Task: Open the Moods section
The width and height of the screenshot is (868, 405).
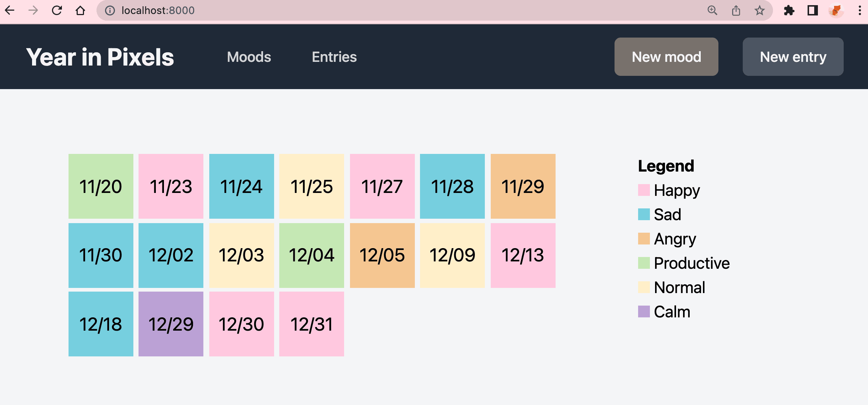Action: click(249, 57)
